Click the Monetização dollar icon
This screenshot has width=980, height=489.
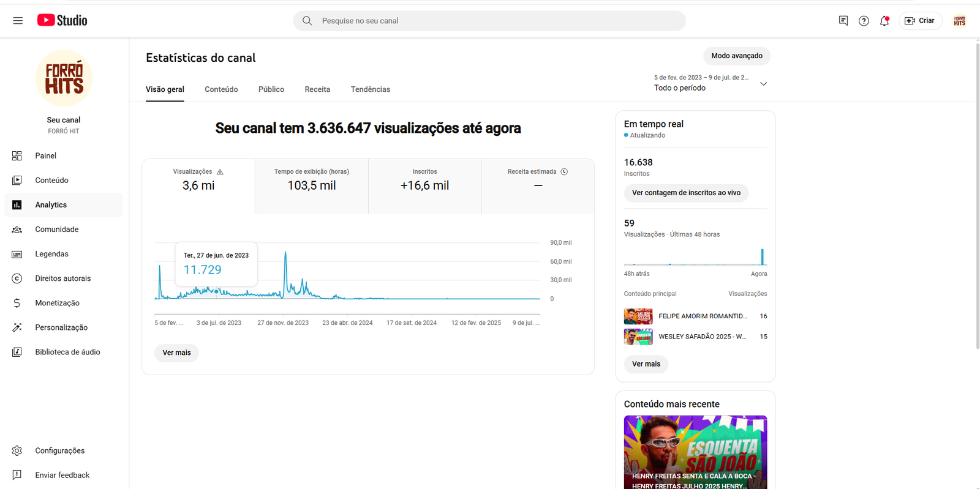coord(17,303)
